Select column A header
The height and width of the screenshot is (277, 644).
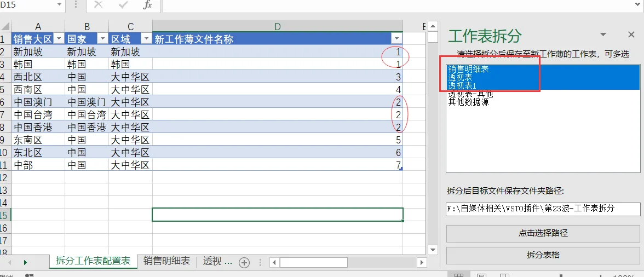pyautogui.click(x=38, y=27)
